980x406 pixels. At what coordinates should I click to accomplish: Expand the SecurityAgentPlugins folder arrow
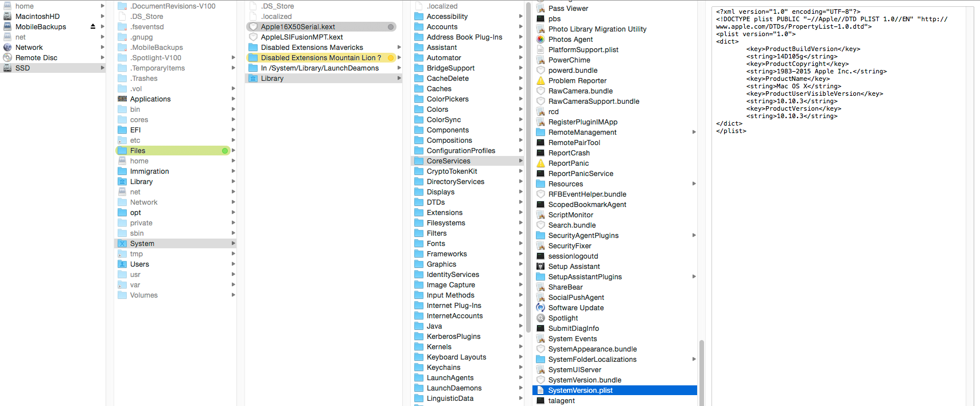[694, 236]
